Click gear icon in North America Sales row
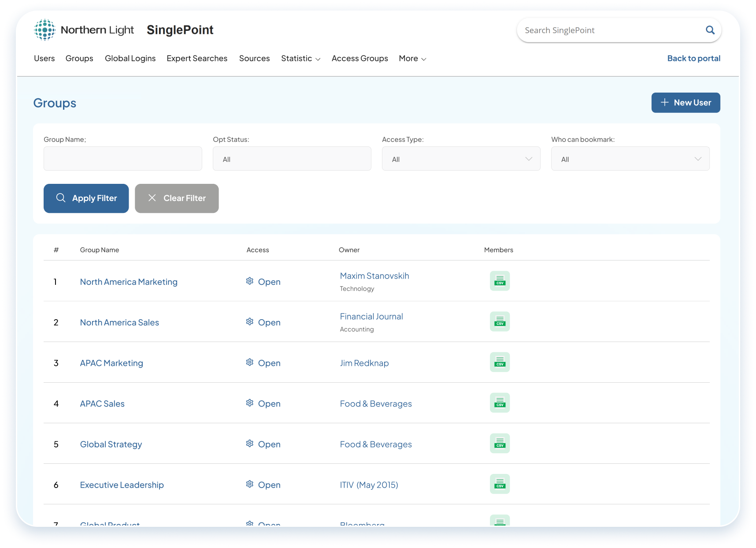 click(250, 322)
